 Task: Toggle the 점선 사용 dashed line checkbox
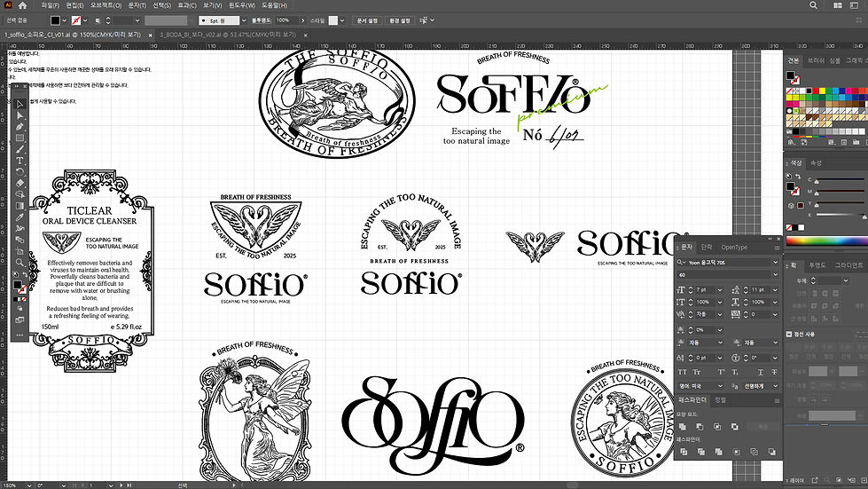789,334
